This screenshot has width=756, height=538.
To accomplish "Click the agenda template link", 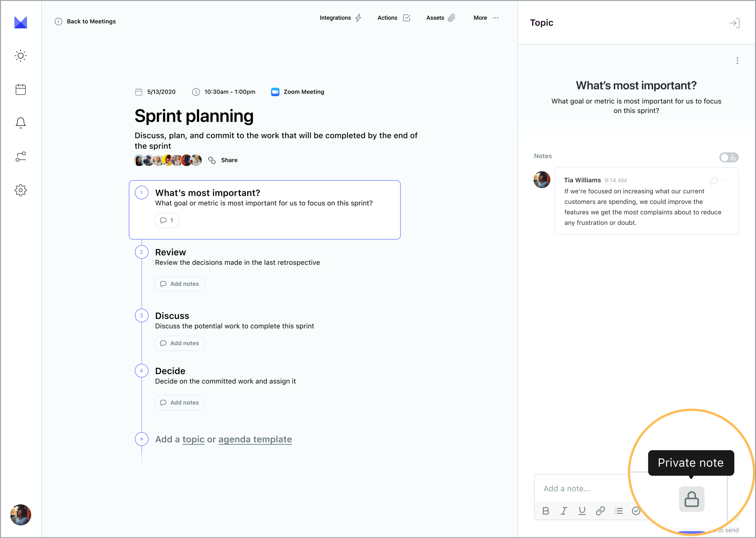I will (255, 439).
